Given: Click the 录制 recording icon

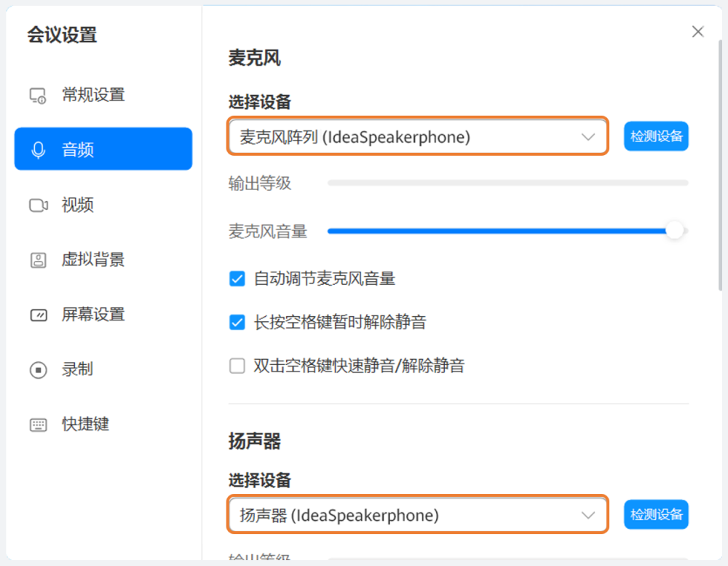Looking at the screenshot, I should click(39, 369).
